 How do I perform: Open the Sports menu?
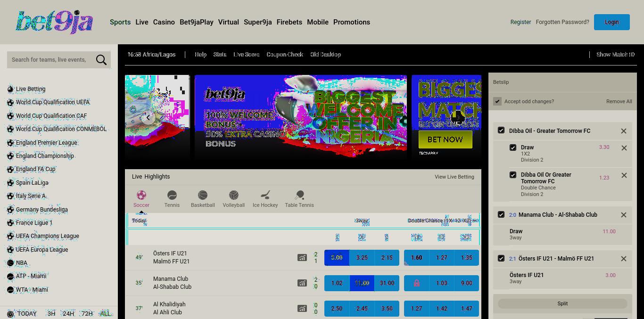click(x=120, y=22)
